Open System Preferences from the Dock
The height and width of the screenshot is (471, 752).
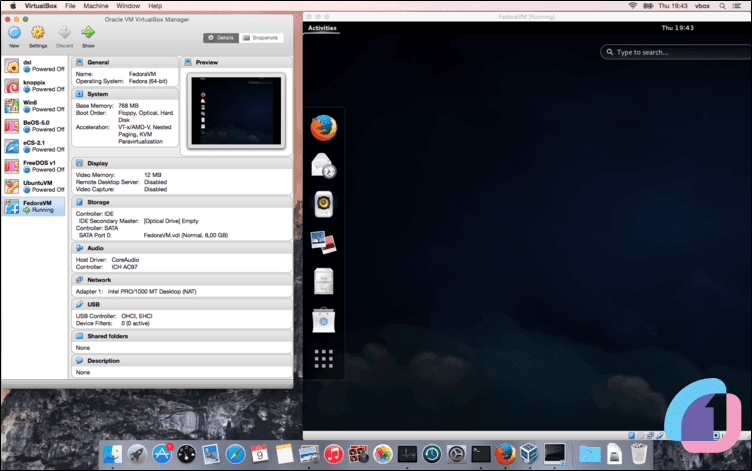456,454
